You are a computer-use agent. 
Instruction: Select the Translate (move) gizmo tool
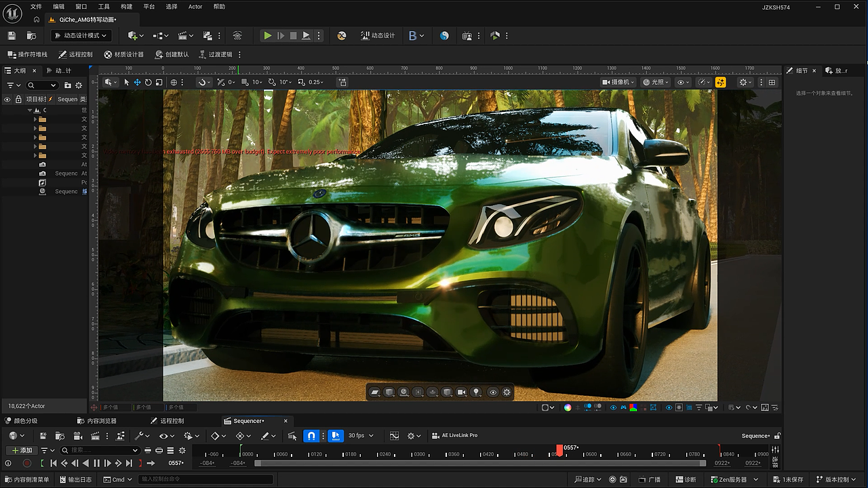pyautogui.click(x=137, y=82)
